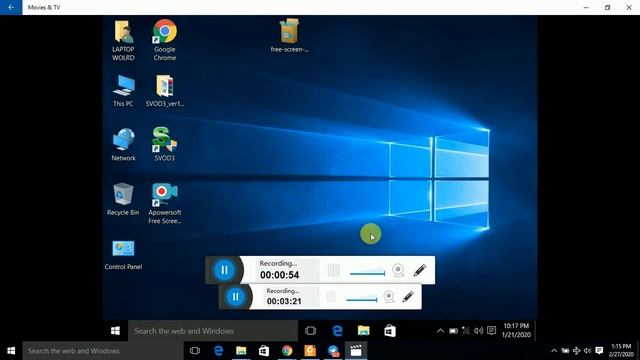The width and height of the screenshot is (640, 360).
Task: Open LAPTOP WOLRD folder icon in video
Action: coord(123,40)
